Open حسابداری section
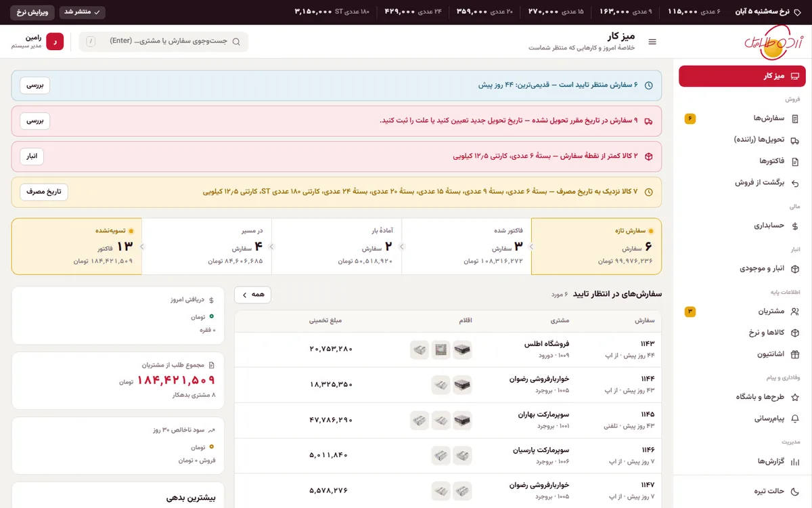This screenshot has width=812, height=508. 742,226
